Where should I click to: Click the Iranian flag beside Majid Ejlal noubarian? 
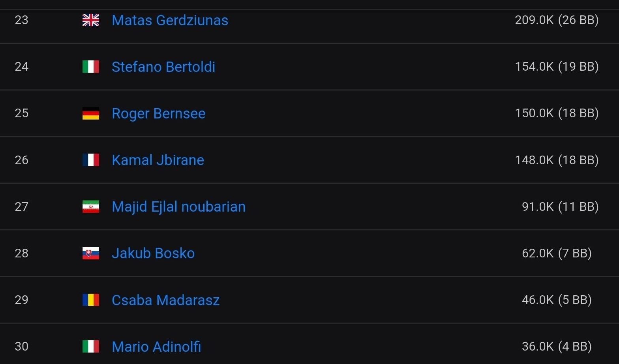(x=90, y=206)
